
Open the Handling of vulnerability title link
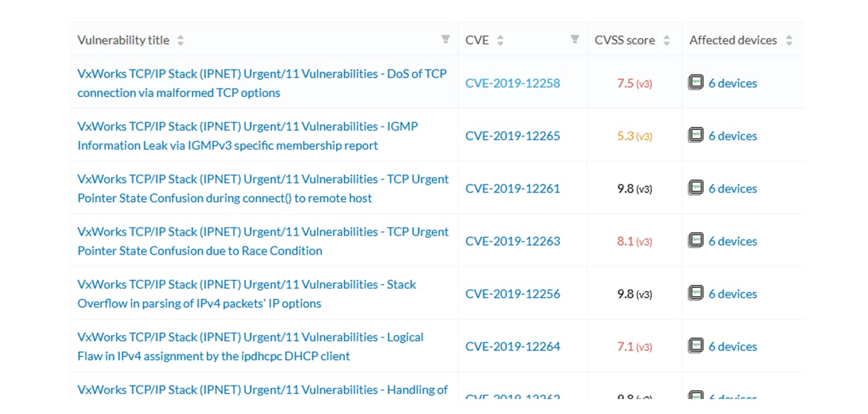[262, 390]
